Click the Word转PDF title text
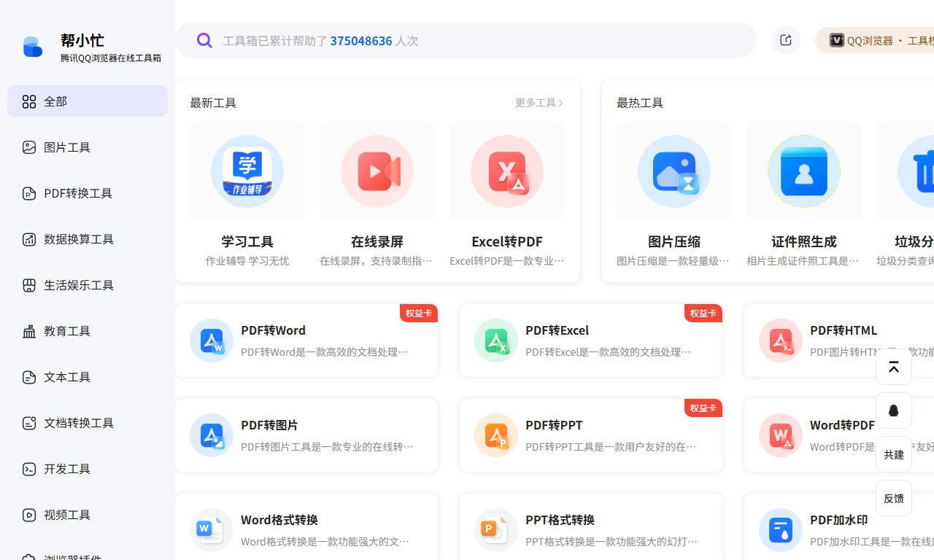Image resolution: width=934 pixels, height=560 pixels. tap(842, 425)
